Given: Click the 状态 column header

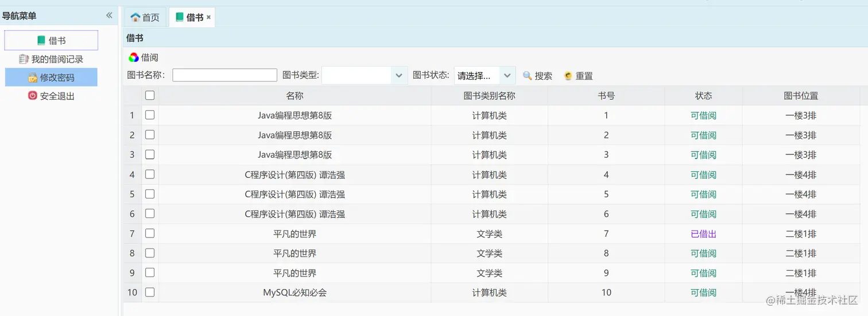Looking at the screenshot, I should pos(704,96).
